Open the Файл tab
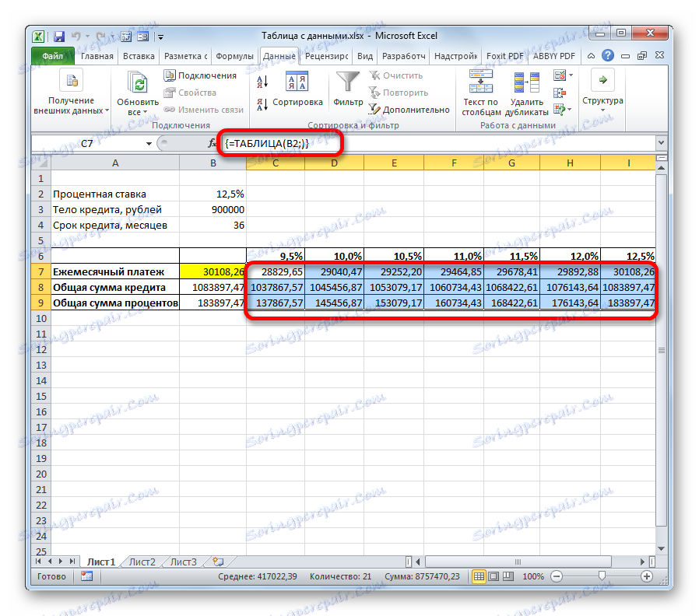Image resolution: width=699 pixels, height=616 pixels. [53, 56]
